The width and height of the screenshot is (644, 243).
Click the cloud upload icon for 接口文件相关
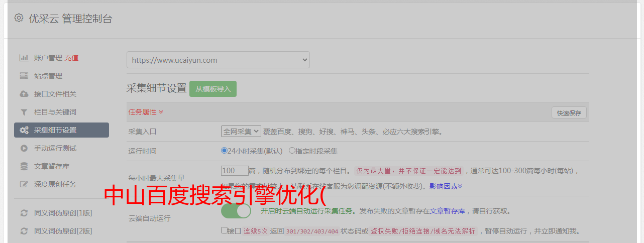[x=24, y=94]
